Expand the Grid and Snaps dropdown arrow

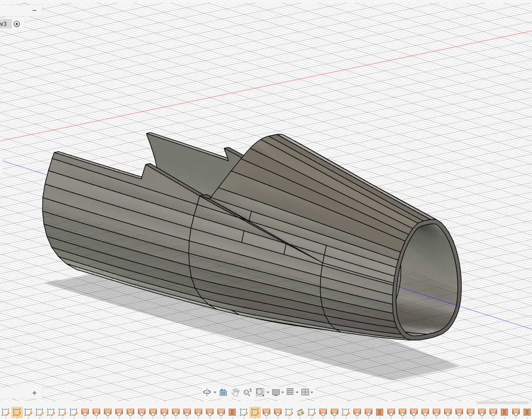click(297, 393)
